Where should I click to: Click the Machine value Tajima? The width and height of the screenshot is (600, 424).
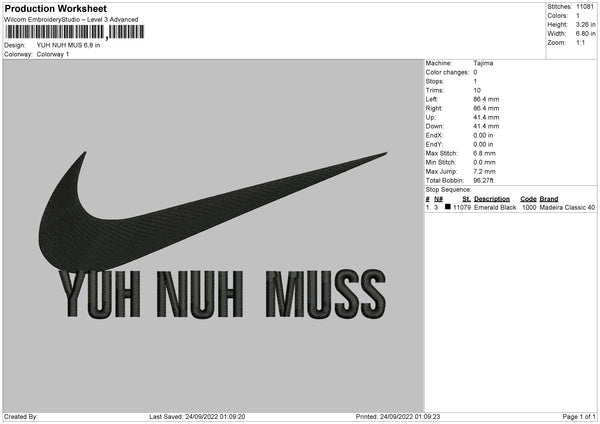(x=483, y=63)
